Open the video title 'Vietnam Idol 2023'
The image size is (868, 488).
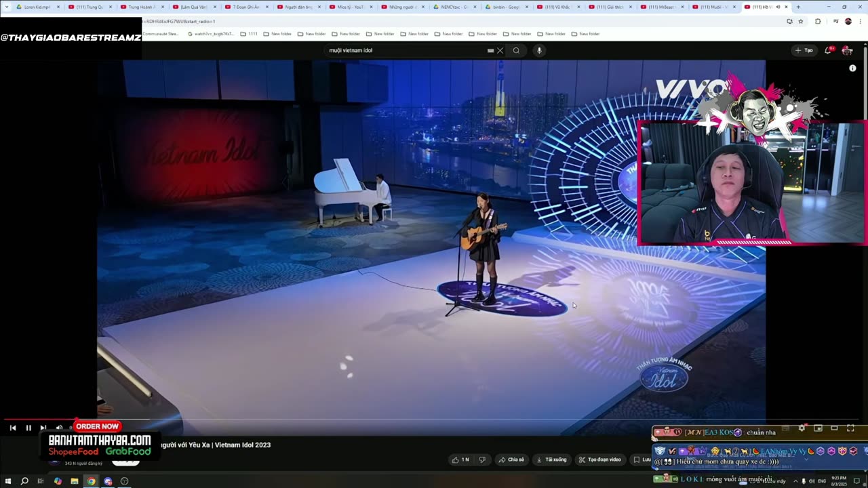(x=216, y=445)
